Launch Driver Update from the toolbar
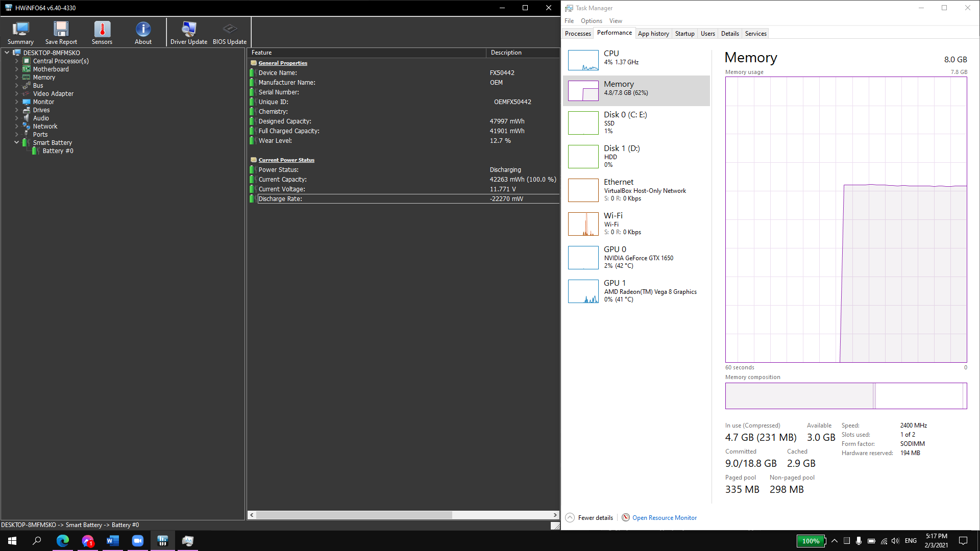The width and height of the screenshot is (980, 551). point(189,33)
